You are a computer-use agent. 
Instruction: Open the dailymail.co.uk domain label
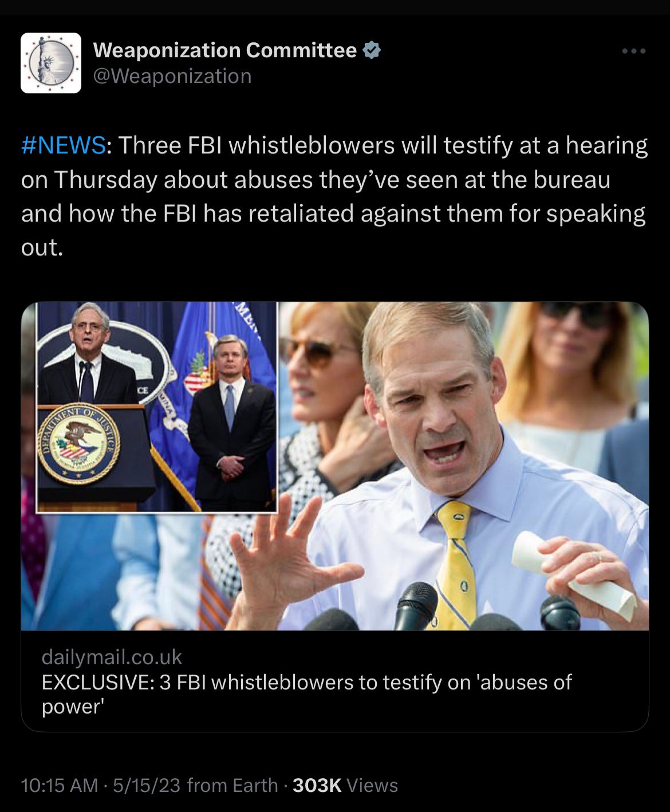point(112,657)
